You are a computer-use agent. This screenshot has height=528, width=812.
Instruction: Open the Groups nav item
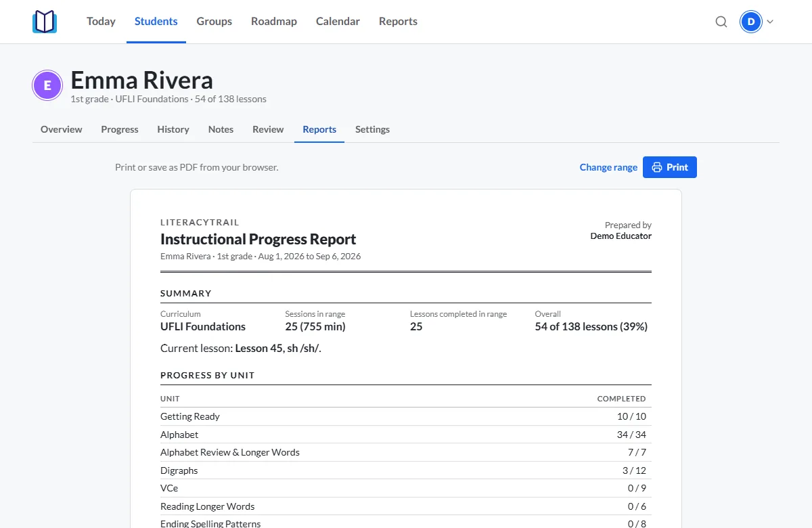(215, 22)
